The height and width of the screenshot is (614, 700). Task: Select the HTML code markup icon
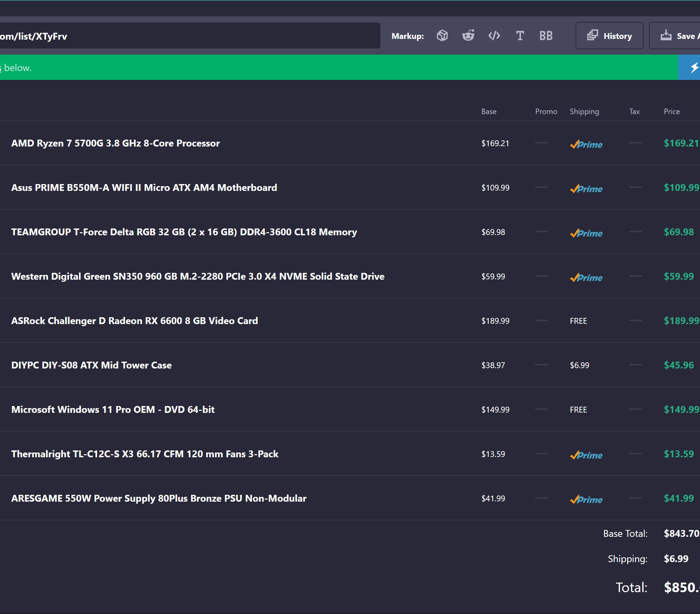click(494, 36)
